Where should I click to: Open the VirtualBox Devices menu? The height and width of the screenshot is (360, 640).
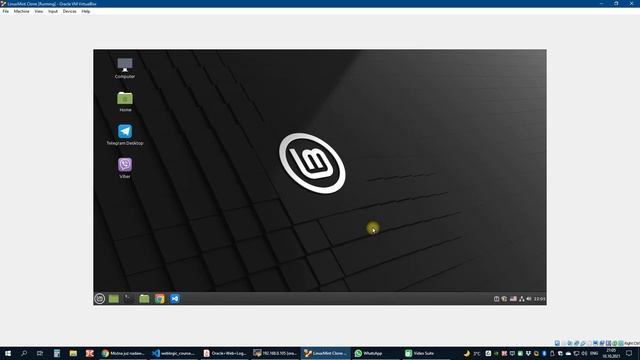tap(69, 11)
